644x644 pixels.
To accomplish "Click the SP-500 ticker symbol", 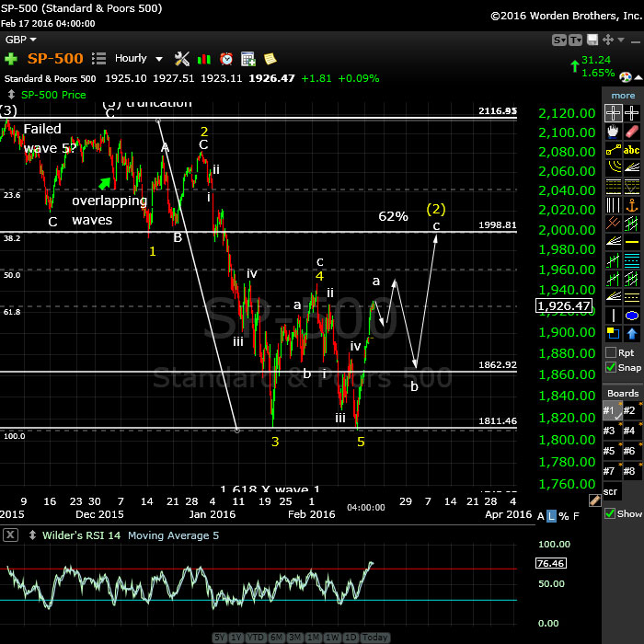I will click(x=55, y=58).
